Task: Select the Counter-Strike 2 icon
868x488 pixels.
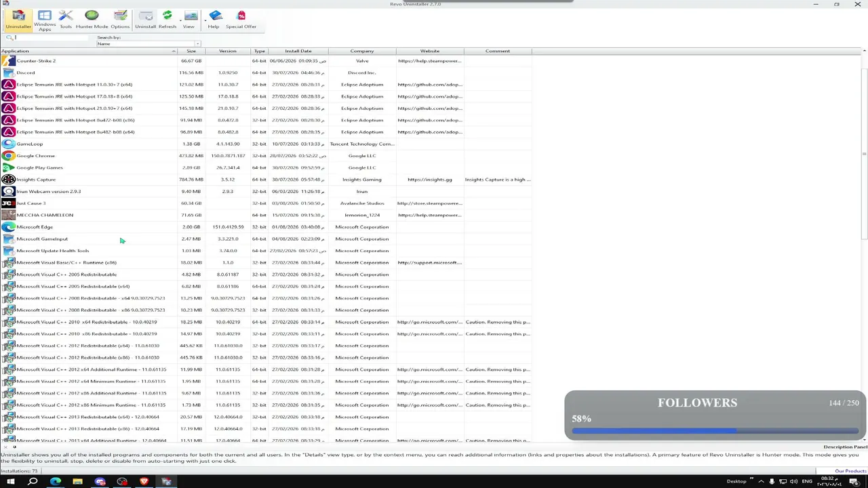Action: tap(8, 61)
